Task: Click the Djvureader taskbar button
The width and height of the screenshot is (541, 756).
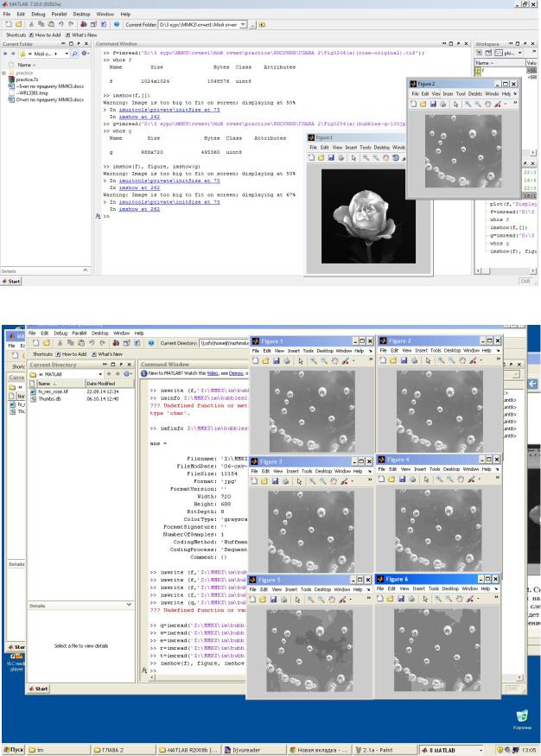Action: pyautogui.click(x=253, y=750)
